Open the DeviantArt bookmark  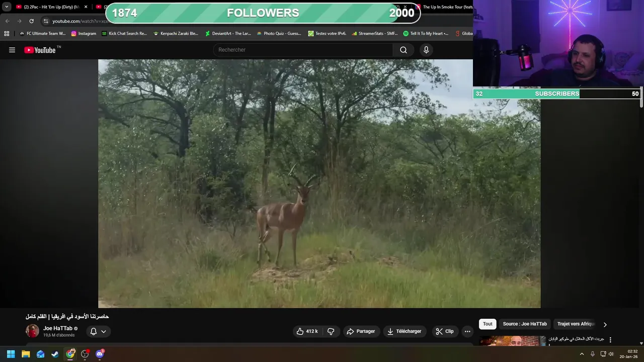(x=228, y=34)
